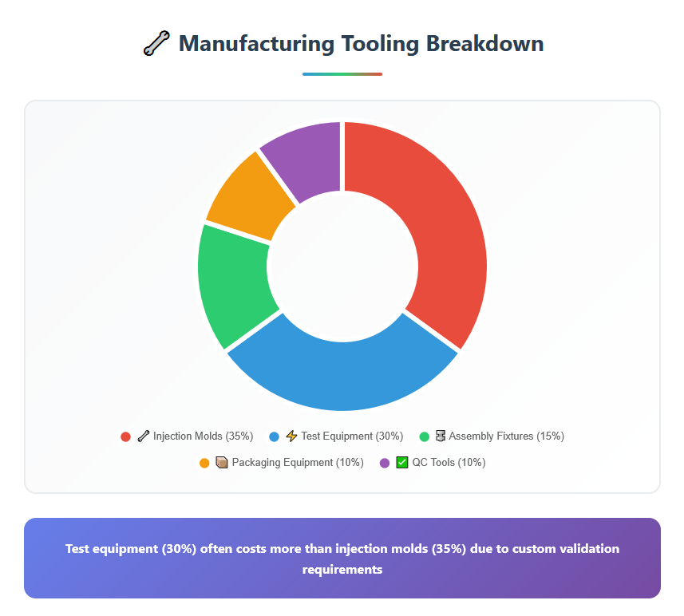The width and height of the screenshot is (684, 616).
Task: Click the clamp icon beside Assembly Fixtures
Action: tap(440, 436)
